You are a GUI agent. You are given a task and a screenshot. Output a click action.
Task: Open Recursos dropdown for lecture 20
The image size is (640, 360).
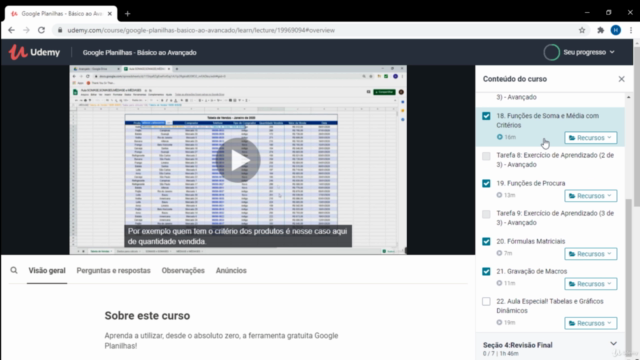point(591,253)
